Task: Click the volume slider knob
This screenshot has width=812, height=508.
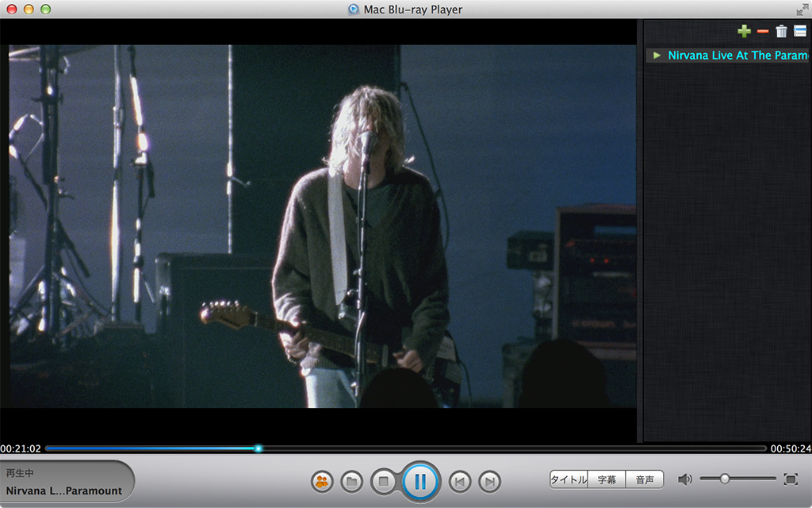Action: click(x=725, y=479)
